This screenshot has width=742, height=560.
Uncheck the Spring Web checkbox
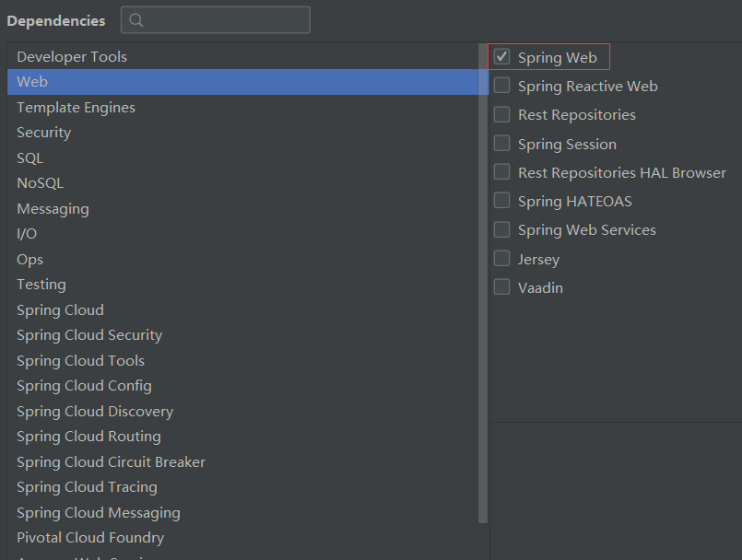[502, 57]
